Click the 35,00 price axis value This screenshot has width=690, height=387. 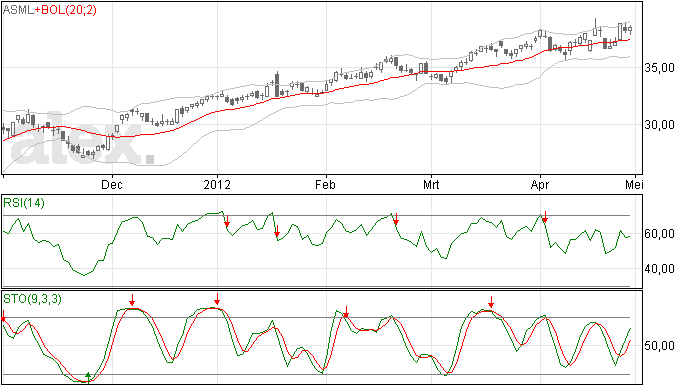click(x=659, y=68)
